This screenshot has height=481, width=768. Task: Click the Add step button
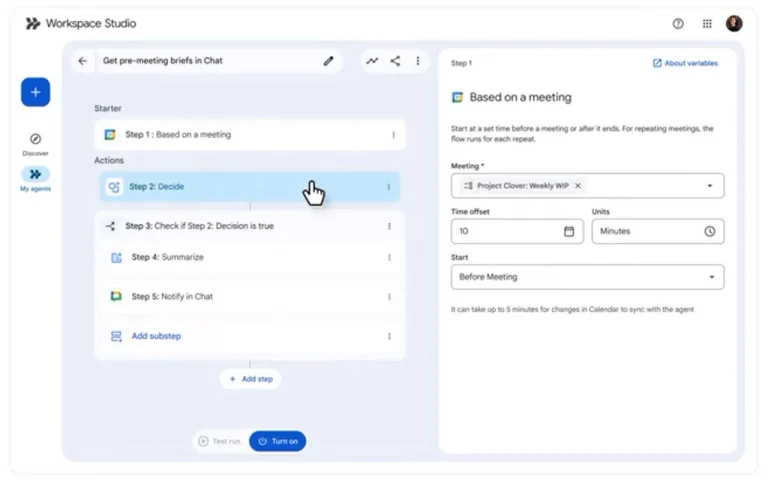click(x=250, y=379)
